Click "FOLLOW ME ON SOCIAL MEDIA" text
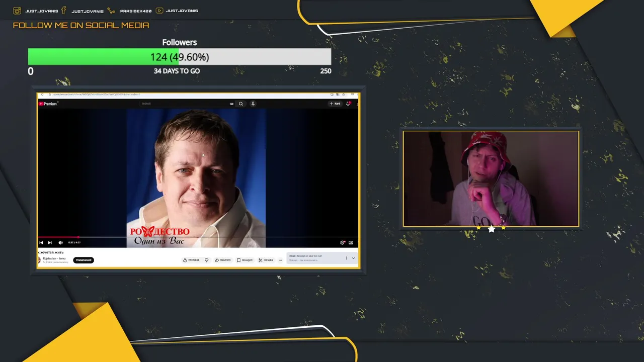This screenshot has height=362, width=644. [x=81, y=25]
